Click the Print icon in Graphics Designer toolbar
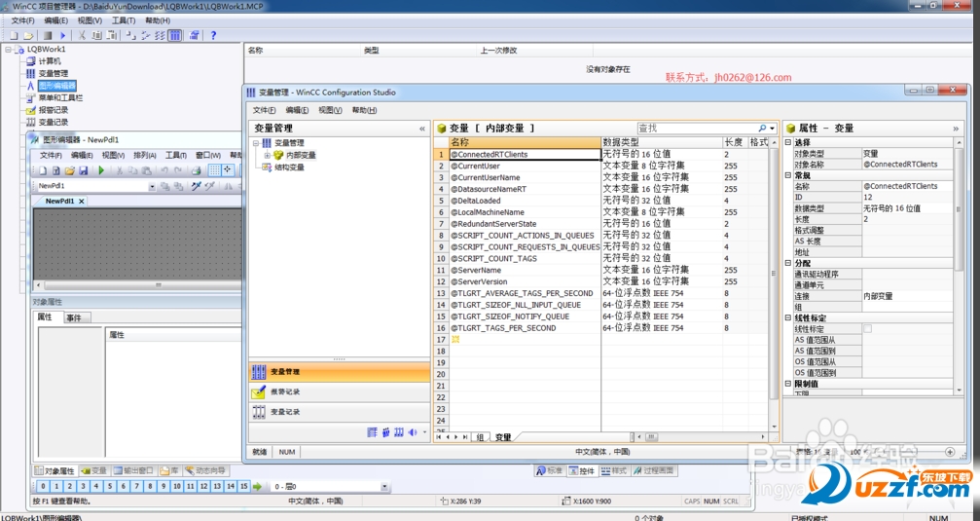Viewport: 980px width, 521px height. point(196,170)
